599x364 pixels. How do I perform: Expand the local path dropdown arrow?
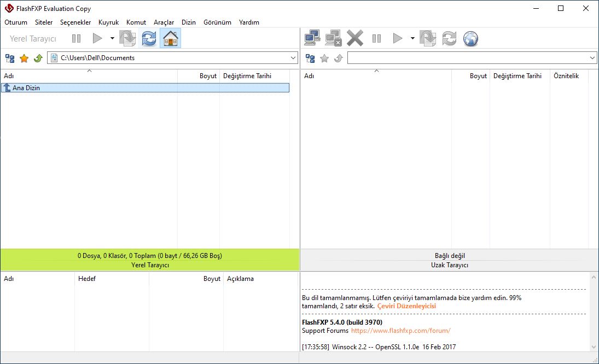pyautogui.click(x=293, y=58)
